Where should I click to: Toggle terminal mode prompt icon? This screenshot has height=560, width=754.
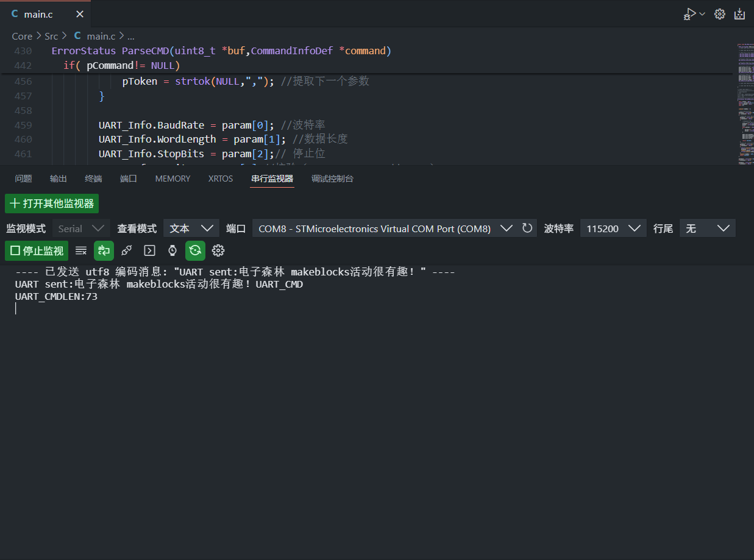coord(149,250)
